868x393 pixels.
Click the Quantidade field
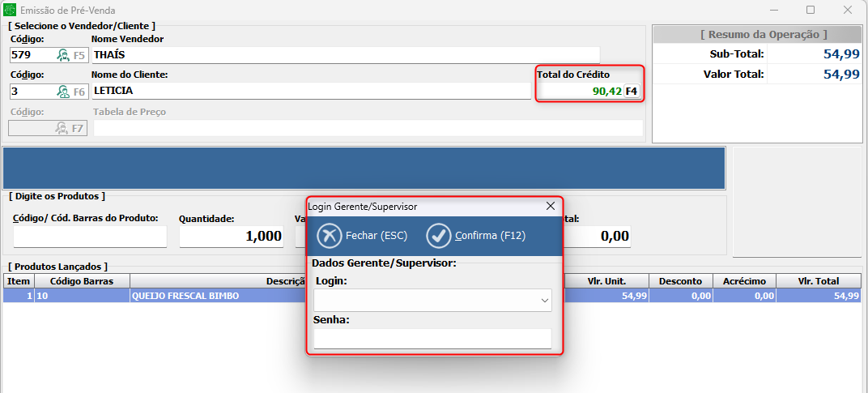tap(232, 237)
